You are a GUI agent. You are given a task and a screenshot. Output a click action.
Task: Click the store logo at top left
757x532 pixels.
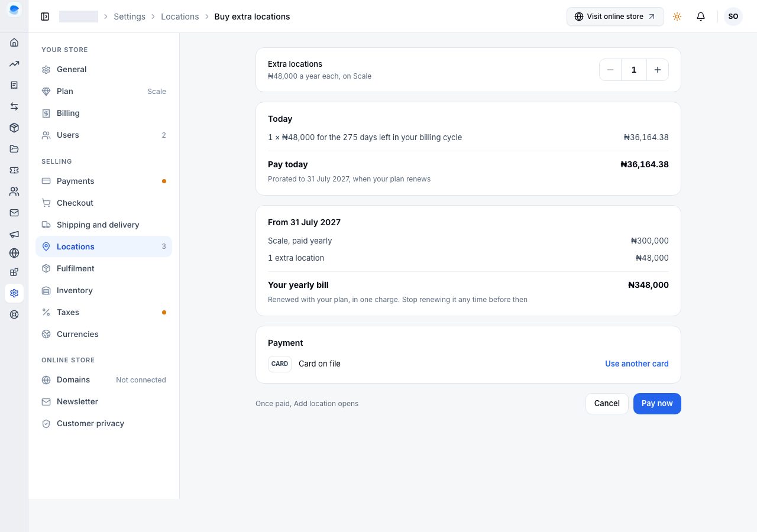(x=14, y=9)
